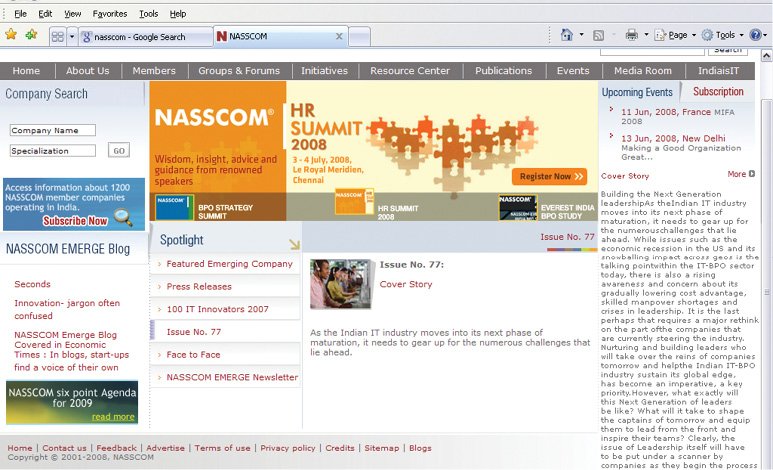
Task: Open the Tools gear menu in toolbar
Action: [722, 35]
